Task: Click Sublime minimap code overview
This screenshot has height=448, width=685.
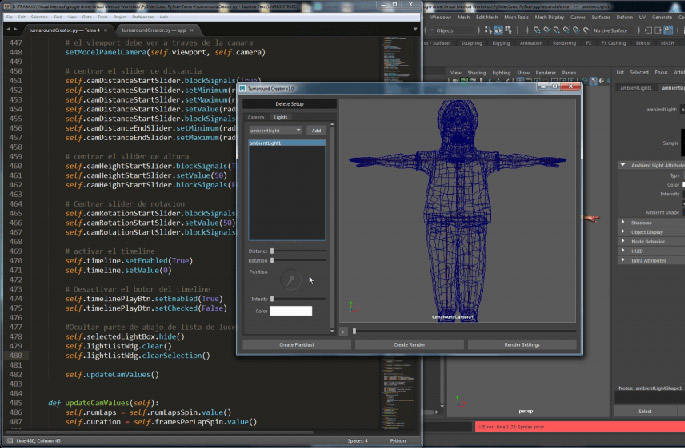Action: tap(397, 232)
